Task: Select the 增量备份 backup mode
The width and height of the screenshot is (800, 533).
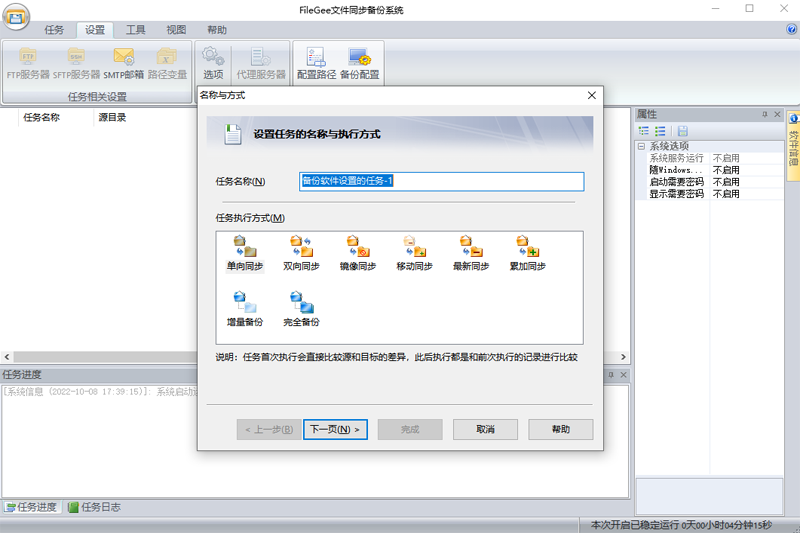Action: tap(245, 308)
